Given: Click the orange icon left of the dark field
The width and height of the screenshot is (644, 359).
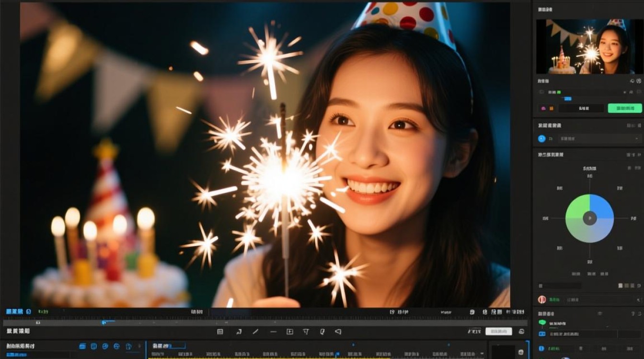Looking at the screenshot, I should [552, 109].
